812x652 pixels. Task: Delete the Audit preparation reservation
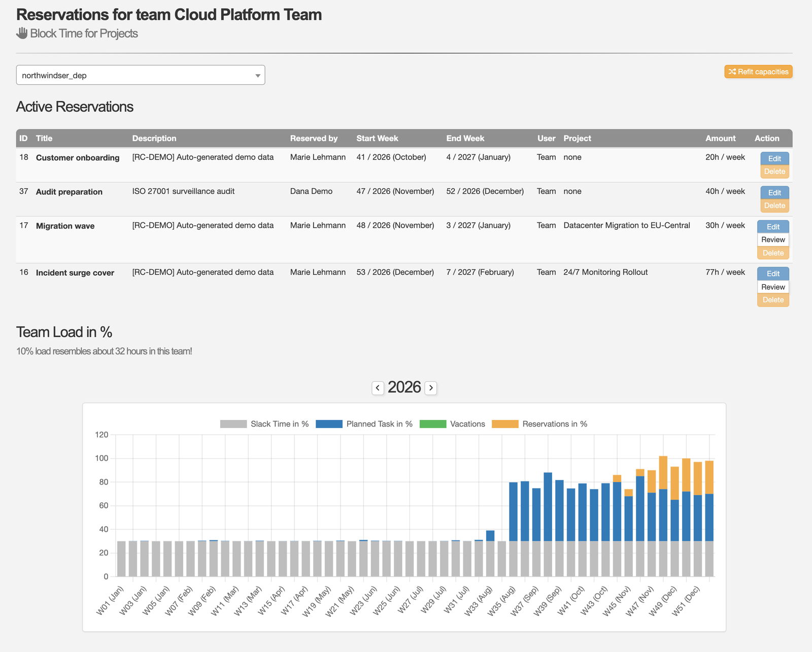774,206
